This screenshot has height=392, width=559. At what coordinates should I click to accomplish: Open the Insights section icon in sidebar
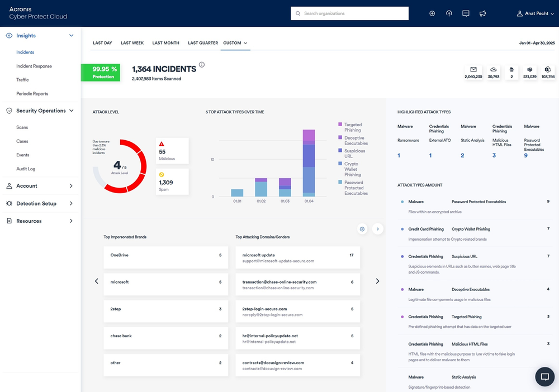point(8,35)
